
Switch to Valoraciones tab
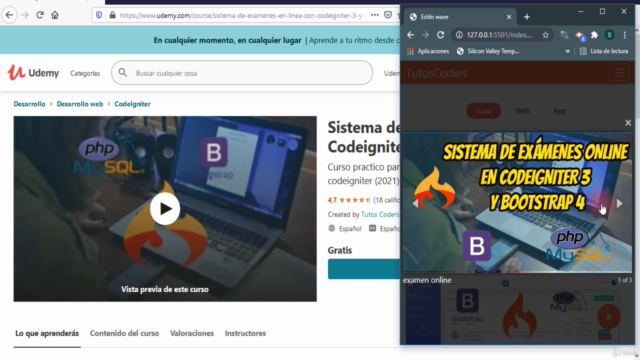[192, 333]
